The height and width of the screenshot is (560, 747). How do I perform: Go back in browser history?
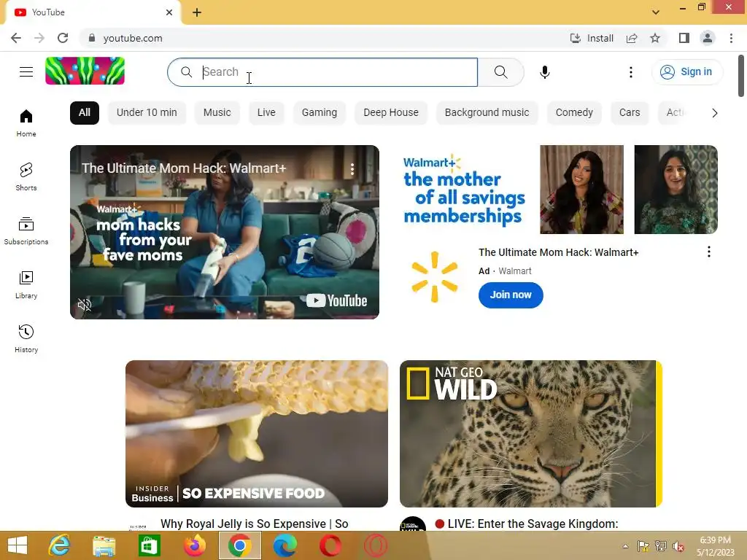(16, 38)
